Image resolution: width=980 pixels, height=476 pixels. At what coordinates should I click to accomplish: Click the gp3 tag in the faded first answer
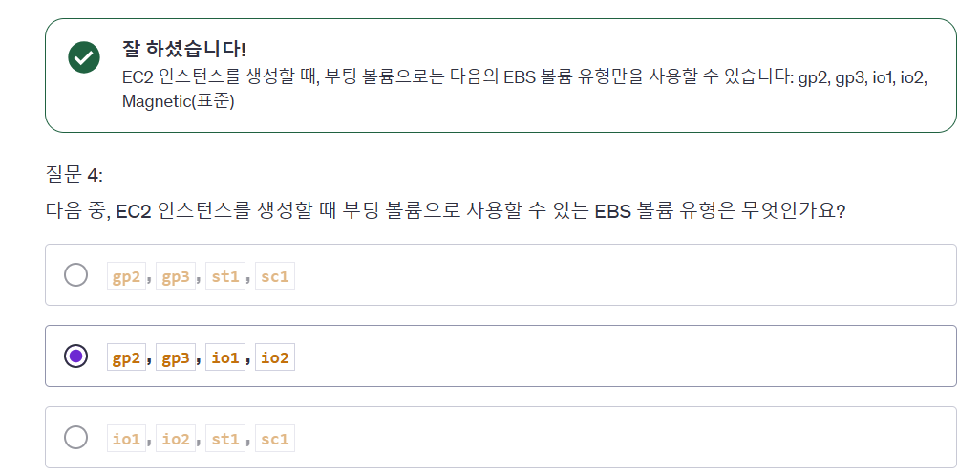[176, 276]
